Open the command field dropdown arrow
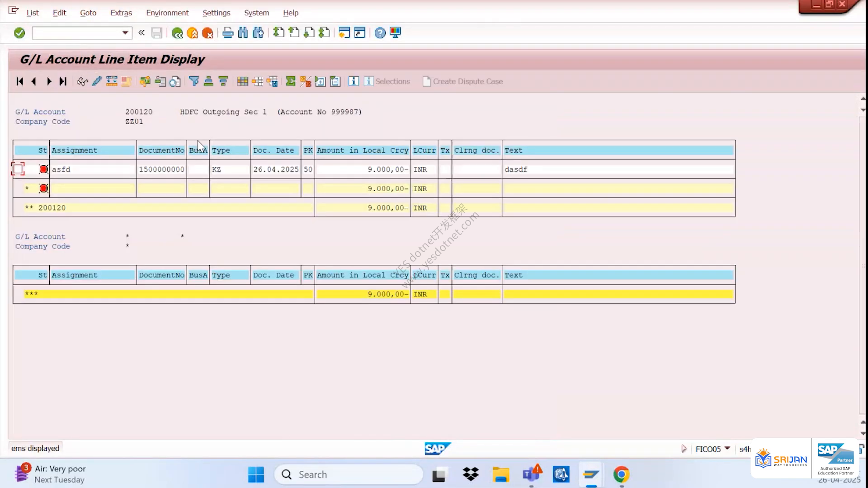The height and width of the screenshot is (488, 868). pos(125,33)
